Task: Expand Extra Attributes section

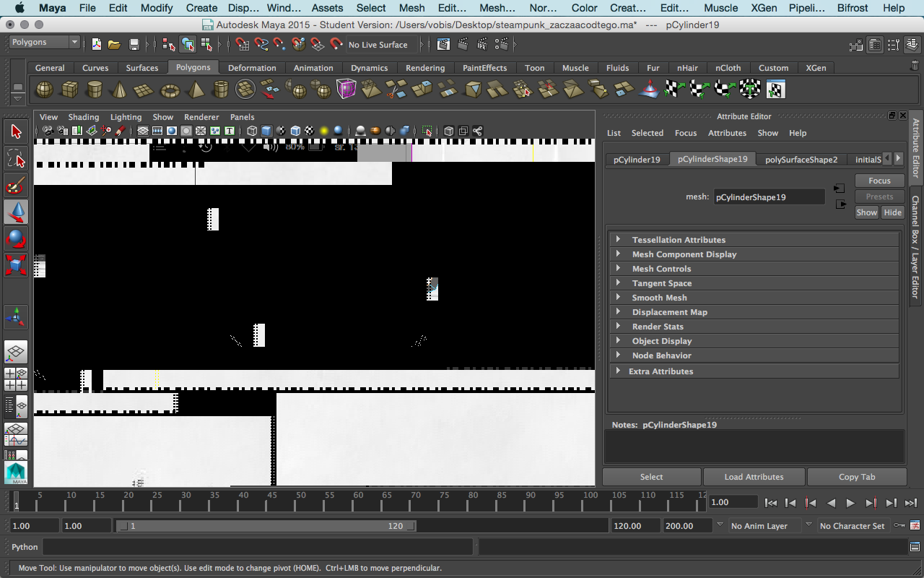Action: (x=755, y=371)
